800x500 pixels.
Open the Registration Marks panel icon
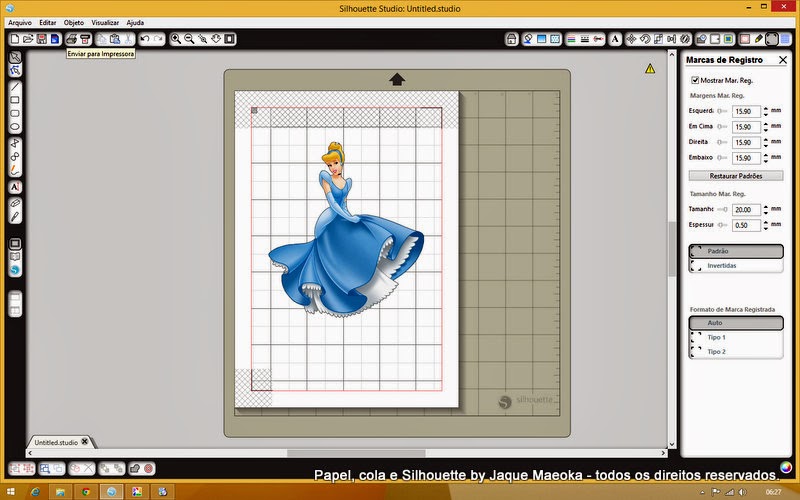(772, 39)
